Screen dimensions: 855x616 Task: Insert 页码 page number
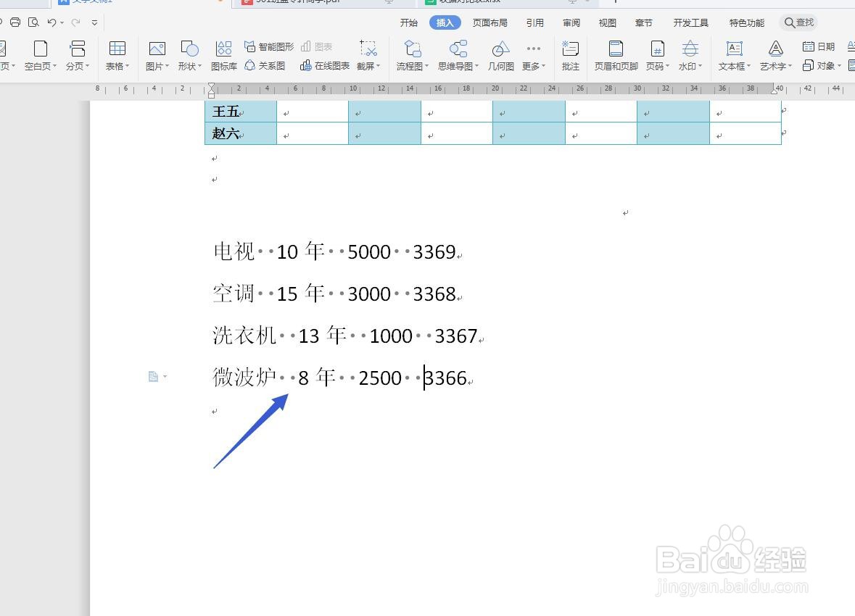tap(658, 56)
